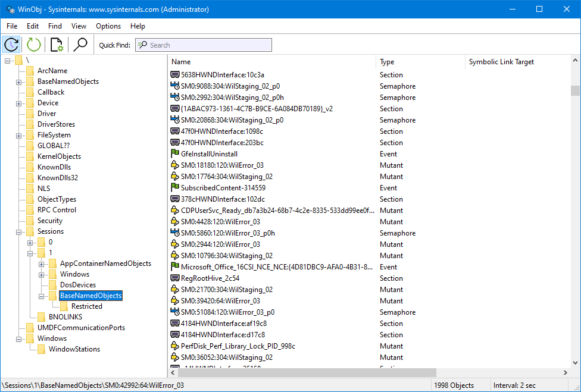Expand the Device tree node
Screen dimensions: 581x392
click(18, 102)
